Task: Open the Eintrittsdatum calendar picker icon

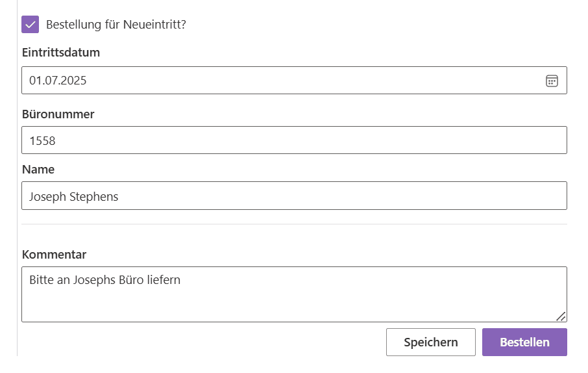Action: pos(552,81)
